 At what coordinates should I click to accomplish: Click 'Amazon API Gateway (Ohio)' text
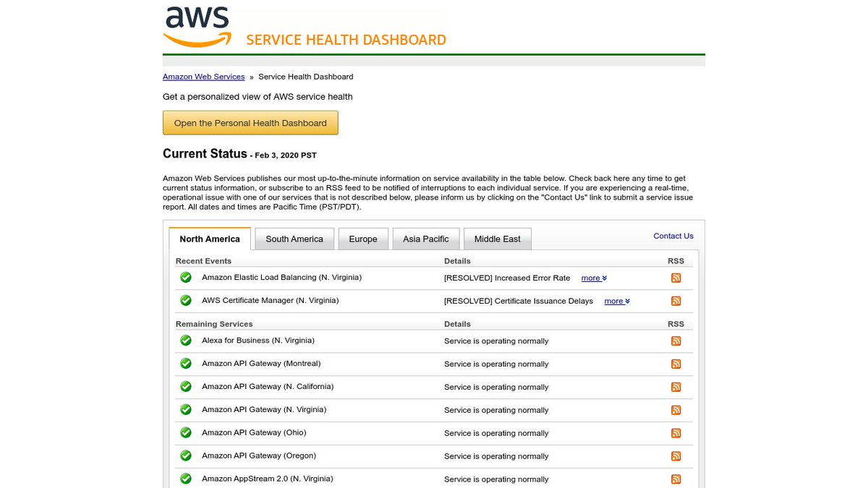(x=254, y=433)
